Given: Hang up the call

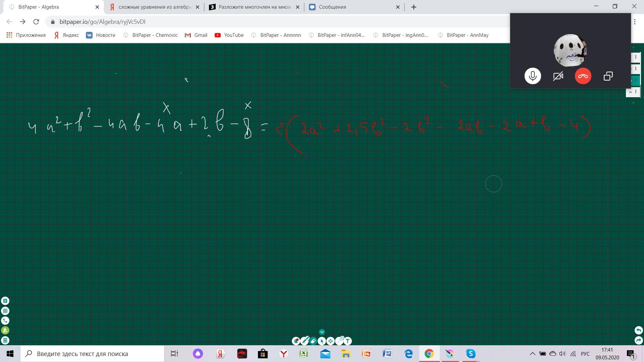Looking at the screenshot, I should click(x=583, y=76).
